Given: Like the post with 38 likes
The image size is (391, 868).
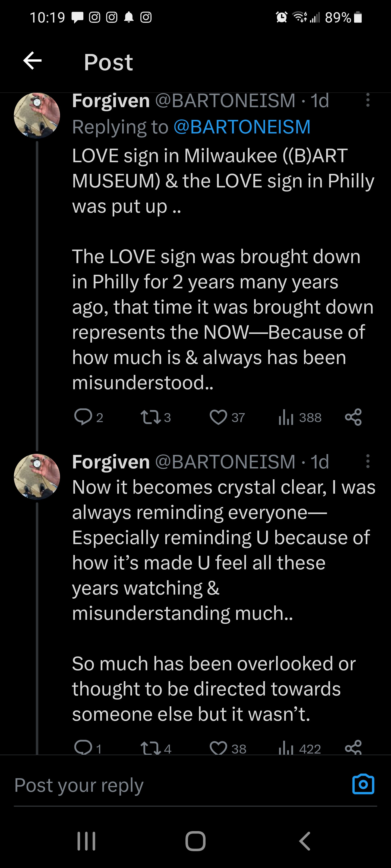Looking at the screenshot, I should 218,748.
